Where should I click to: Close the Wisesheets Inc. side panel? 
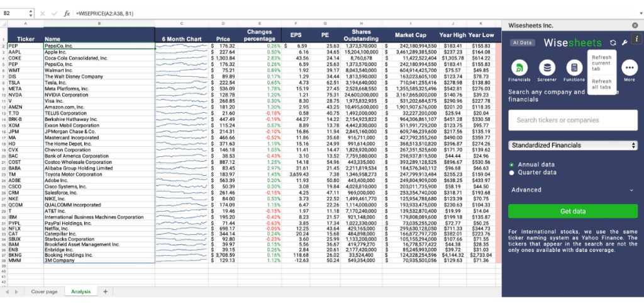[634, 26]
